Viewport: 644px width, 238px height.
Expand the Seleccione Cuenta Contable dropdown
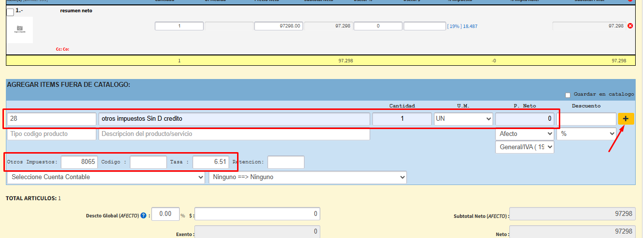point(106,177)
